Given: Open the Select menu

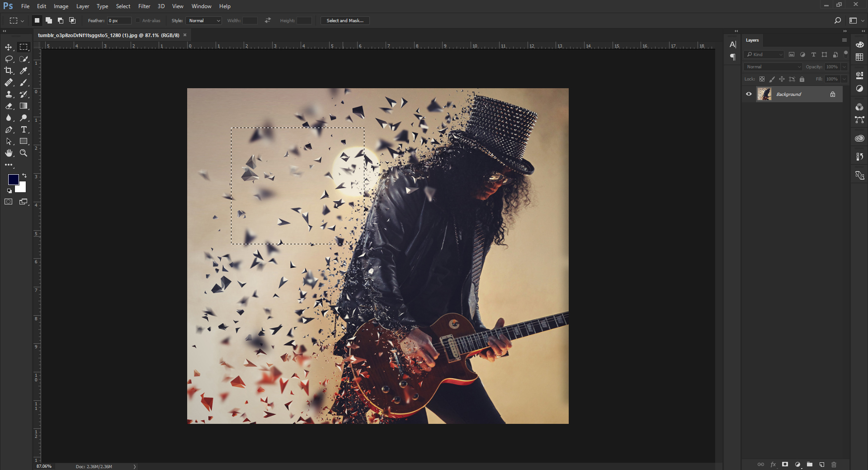Looking at the screenshot, I should pyautogui.click(x=123, y=6).
